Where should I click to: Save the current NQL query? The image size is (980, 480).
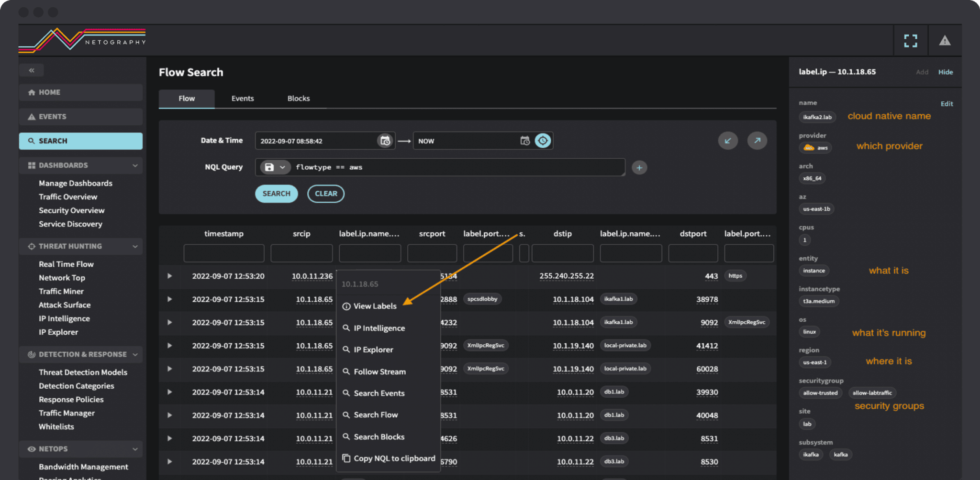270,167
